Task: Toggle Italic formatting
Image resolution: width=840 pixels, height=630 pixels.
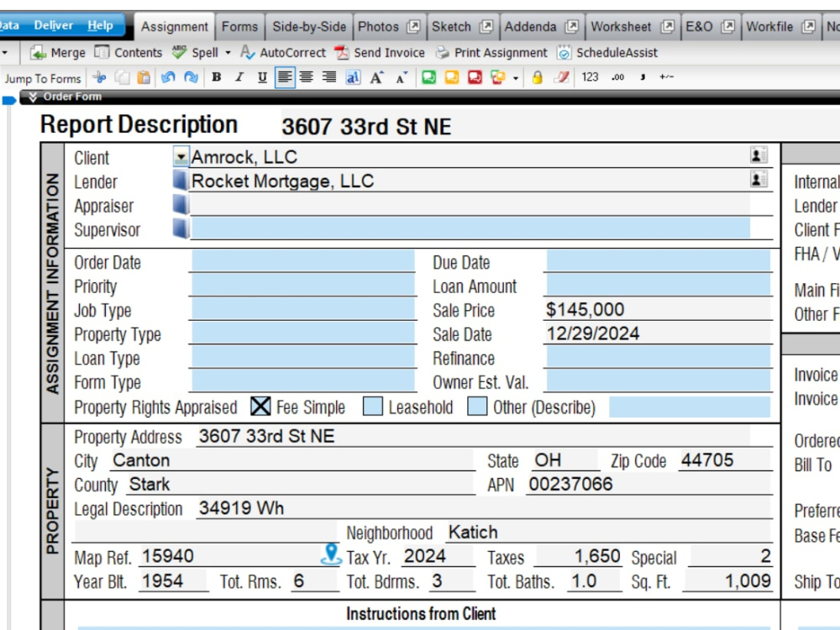Action: [x=239, y=77]
